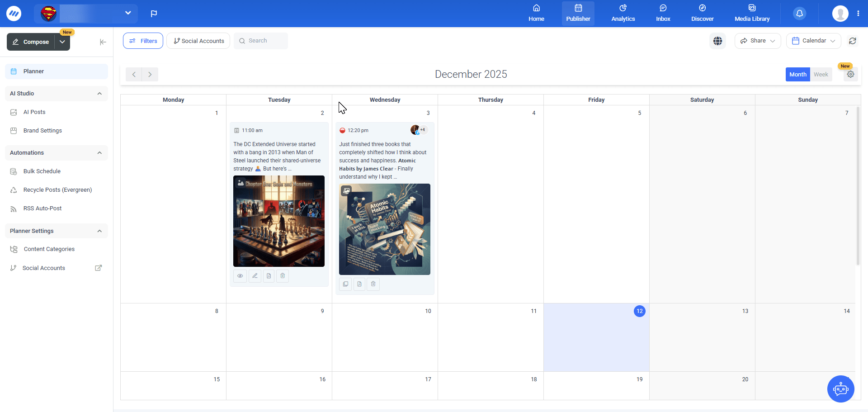Click the refresh calendar icon
Screen dimensions: 868x412
tap(853, 41)
